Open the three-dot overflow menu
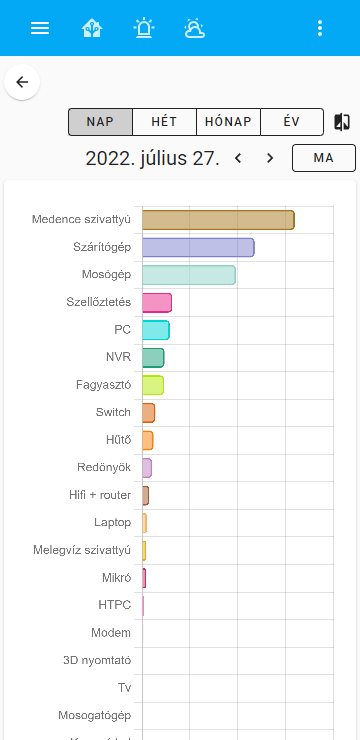Screen dimensions: 360x740 click(320, 28)
